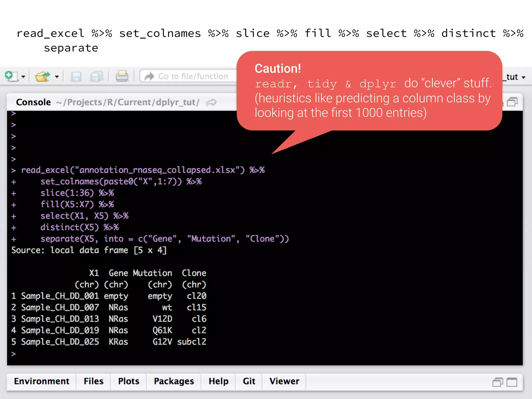Click the ~/Projects/R/Current/dplyr_tut/ path
This screenshot has height=399, width=532.
128,103
